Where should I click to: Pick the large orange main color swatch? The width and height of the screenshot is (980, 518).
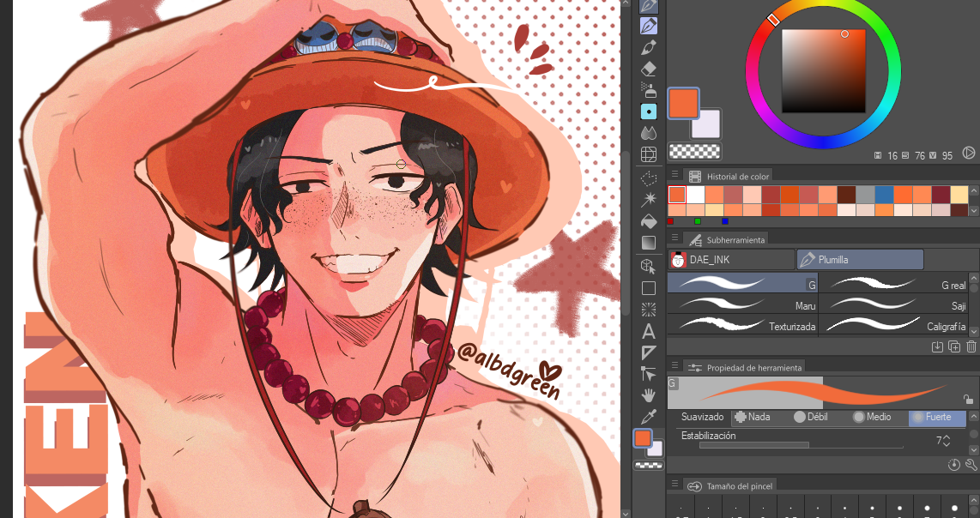click(683, 103)
